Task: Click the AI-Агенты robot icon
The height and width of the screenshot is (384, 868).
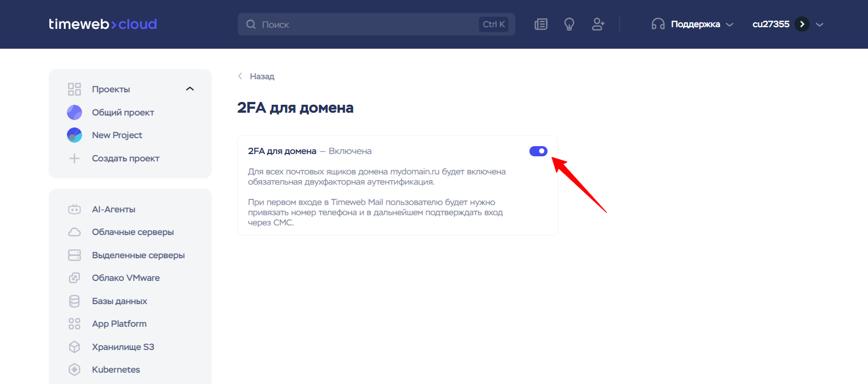Action: click(74, 210)
